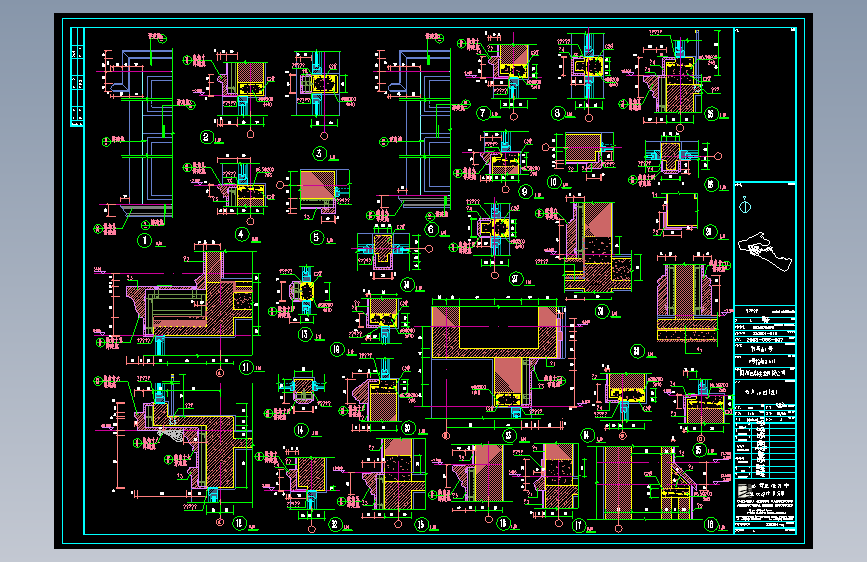This screenshot has width=867, height=562.
Task: Click the circled detail number 2 marker
Action: click(x=206, y=137)
